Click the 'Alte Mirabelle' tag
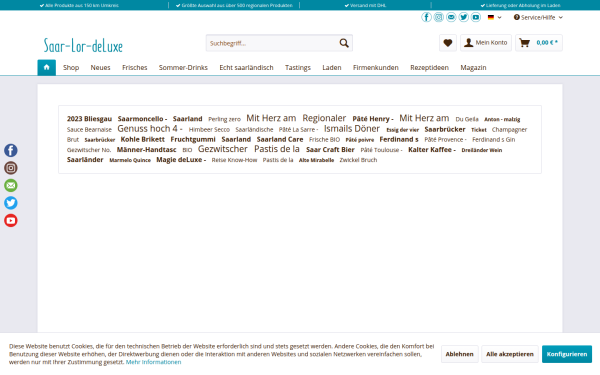This screenshot has height=375, width=600. click(x=316, y=160)
